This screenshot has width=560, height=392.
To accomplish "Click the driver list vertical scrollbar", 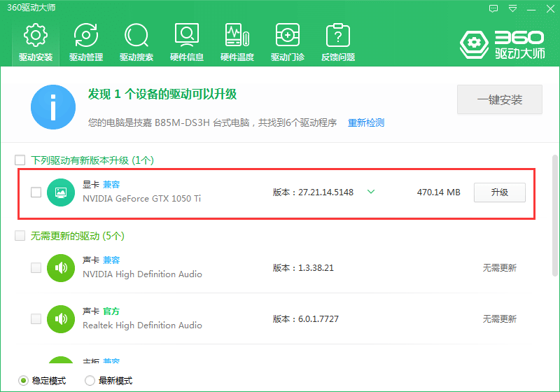I will [x=554, y=216].
